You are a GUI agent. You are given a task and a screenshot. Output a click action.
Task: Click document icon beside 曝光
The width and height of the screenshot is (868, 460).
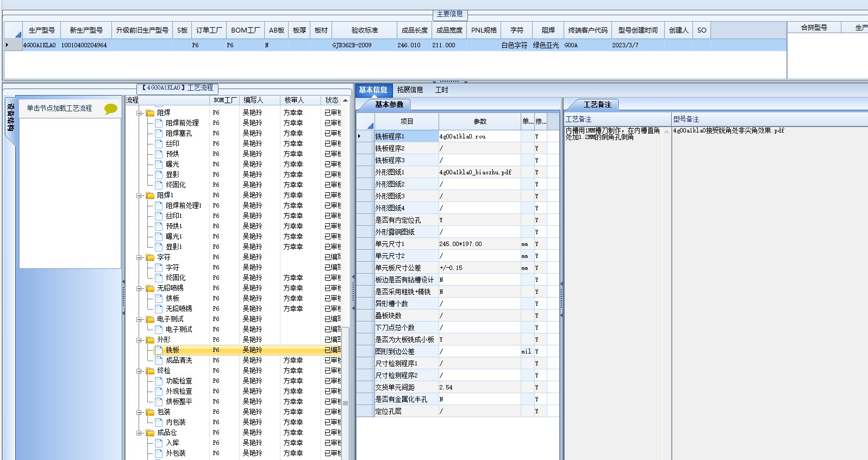coord(159,165)
